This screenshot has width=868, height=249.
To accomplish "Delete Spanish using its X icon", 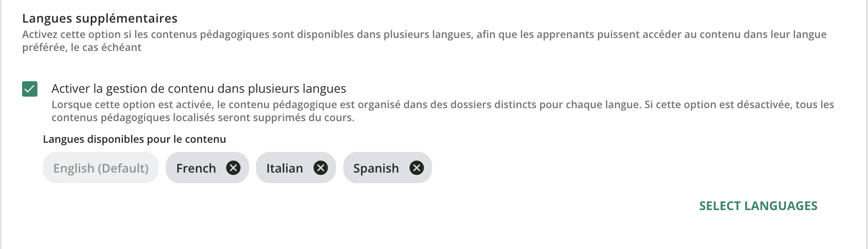I will pos(417,168).
